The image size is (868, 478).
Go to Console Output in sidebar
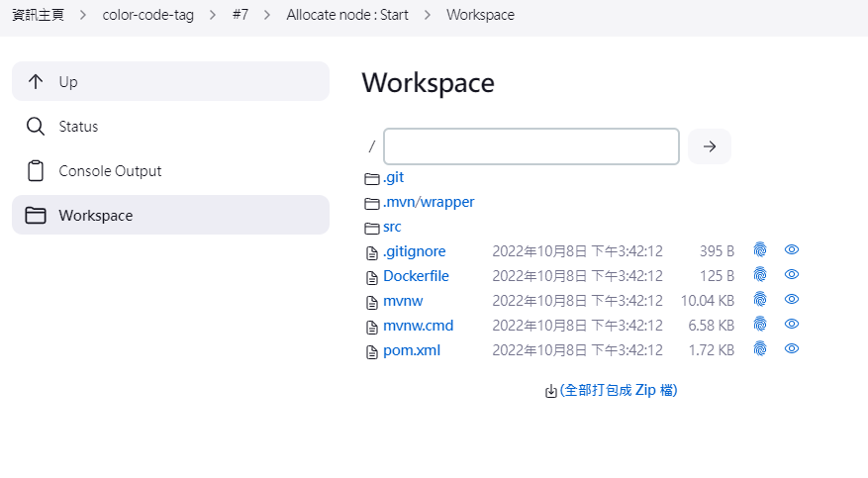pyautogui.click(x=110, y=171)
